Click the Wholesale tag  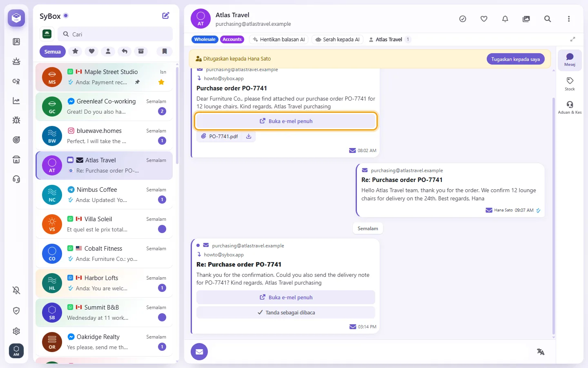pyautogui.click(x=205, y=39)
